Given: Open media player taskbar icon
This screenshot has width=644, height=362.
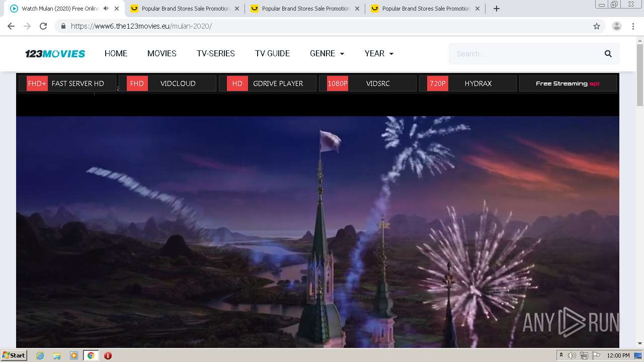Looking at the screenshot, I should tap(74, 355).
